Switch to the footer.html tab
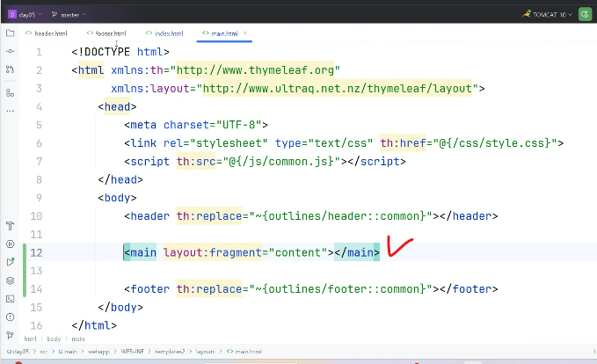 click(x=106, y=33)
